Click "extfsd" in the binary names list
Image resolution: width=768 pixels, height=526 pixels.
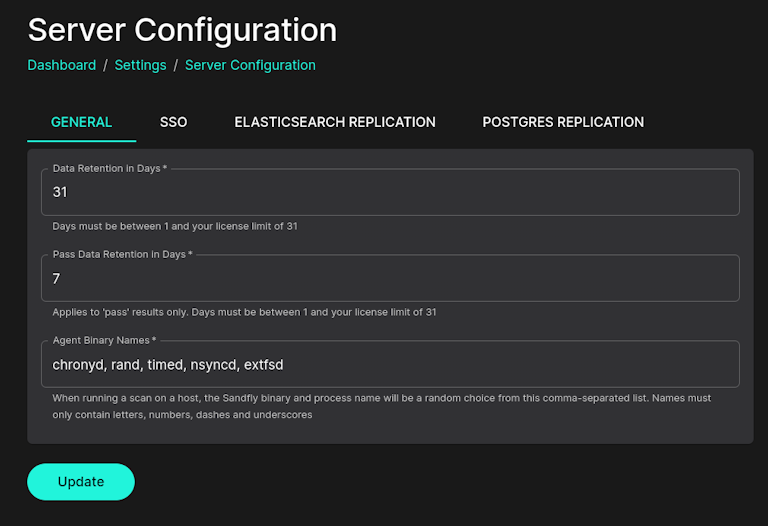262,365
